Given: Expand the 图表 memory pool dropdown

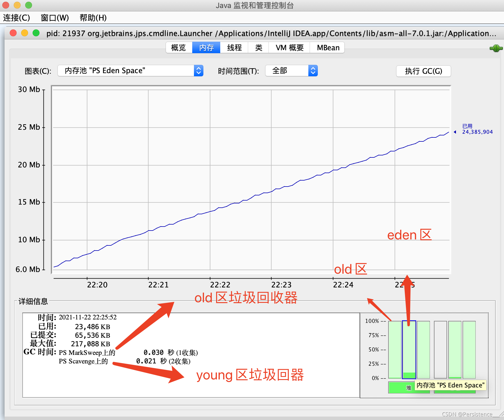Looking at the screenshot, I should click(x=130, y=71).
